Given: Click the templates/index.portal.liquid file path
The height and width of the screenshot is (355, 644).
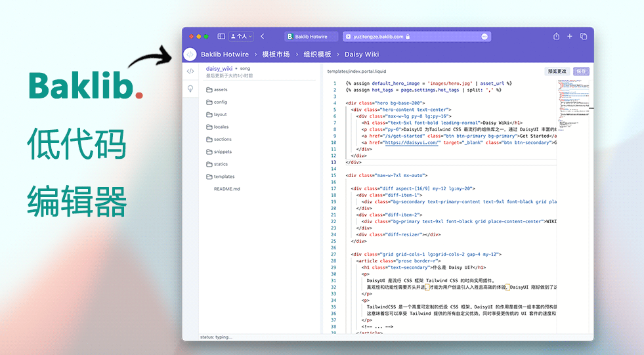Looking at the screenshot, I should pyautogui.click(x=356, y=72).
